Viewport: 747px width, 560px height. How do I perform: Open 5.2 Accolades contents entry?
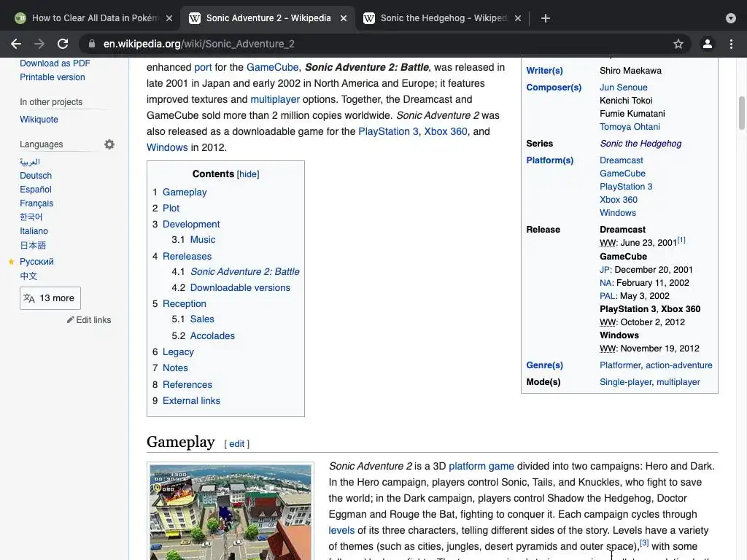tap(212, 335)
